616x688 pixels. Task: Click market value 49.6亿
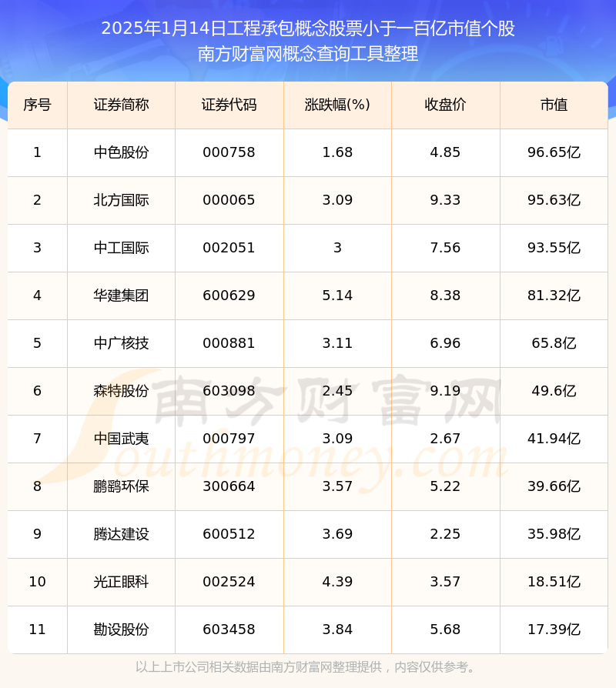click(x=554, y=391)
